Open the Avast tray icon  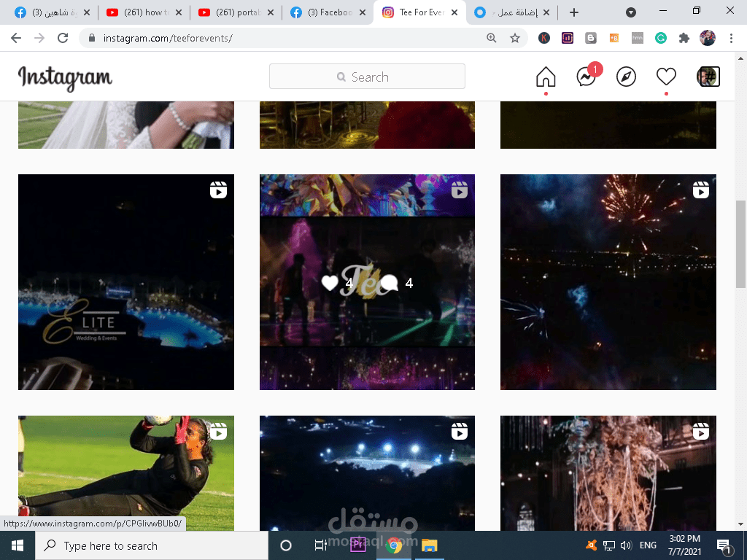[591, 545]
